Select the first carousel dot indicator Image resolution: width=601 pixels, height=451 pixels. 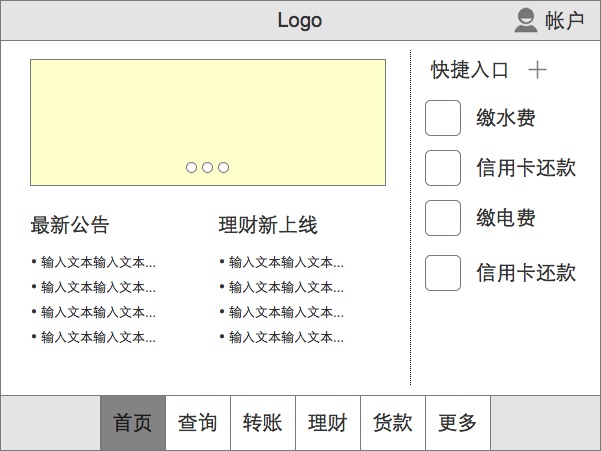191,167
